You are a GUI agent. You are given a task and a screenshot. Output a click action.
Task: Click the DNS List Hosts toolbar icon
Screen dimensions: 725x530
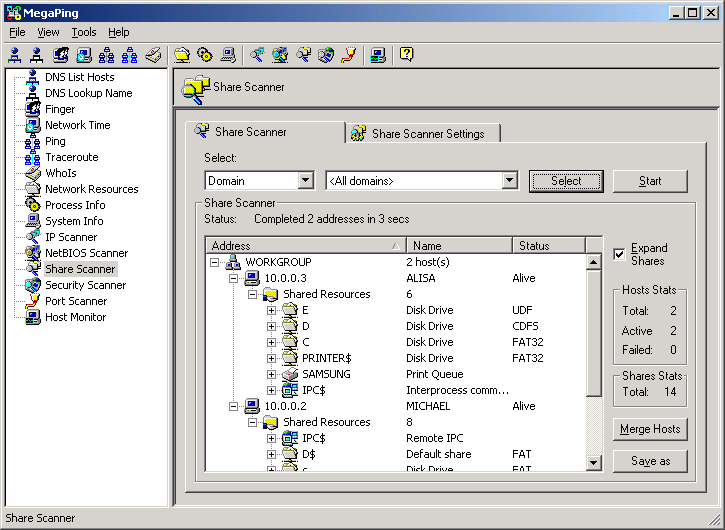tap(15, 55)
